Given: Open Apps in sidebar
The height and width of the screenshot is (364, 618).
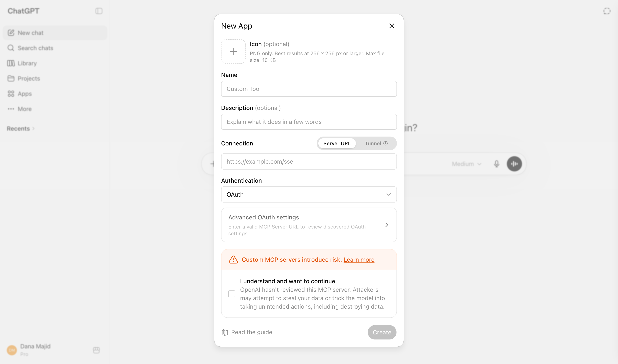Looking at the screenshot, I should [55, 94].
